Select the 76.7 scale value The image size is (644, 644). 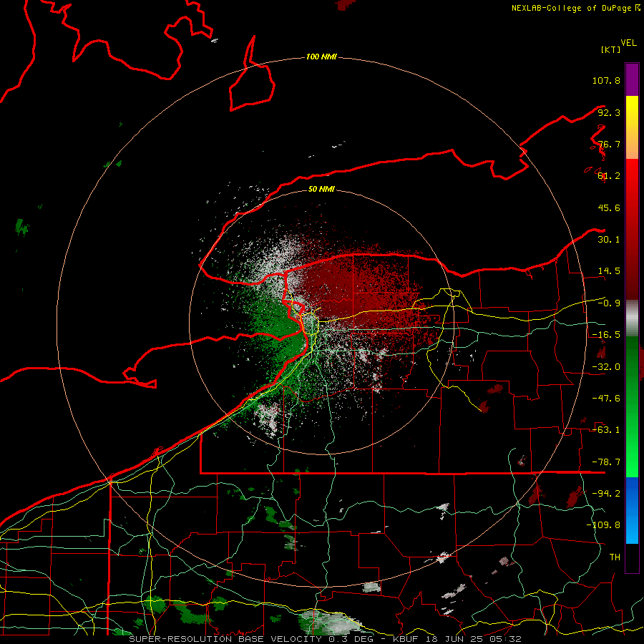point(609,144)
